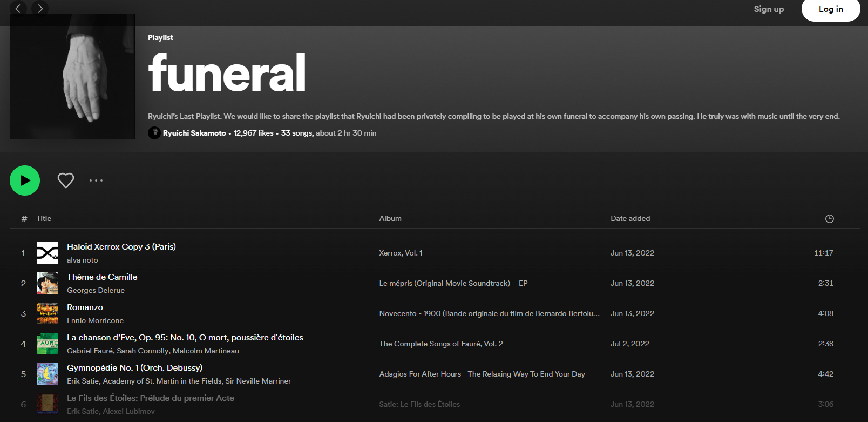The image size is (868, 422).
Task: Open artist Erik Satie in Gymnopédie row
Action: click(83, 381)
